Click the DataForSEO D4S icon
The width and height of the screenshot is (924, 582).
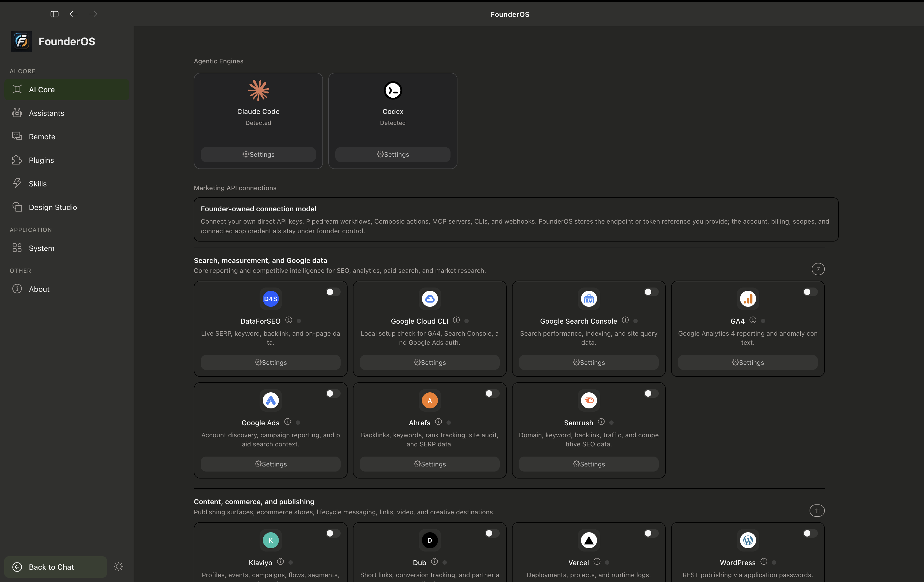coord(271,299)
